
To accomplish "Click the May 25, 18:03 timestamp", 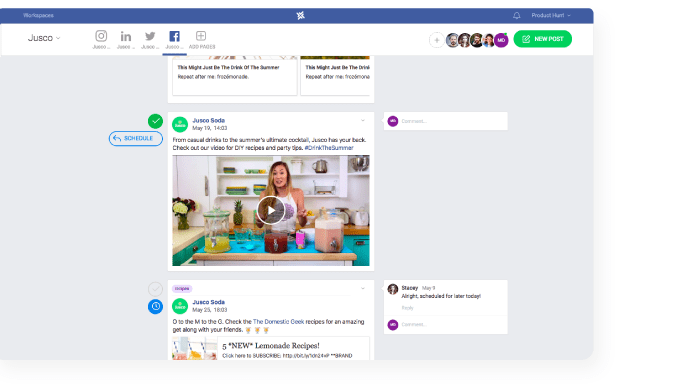I will (x=210, y=310).
